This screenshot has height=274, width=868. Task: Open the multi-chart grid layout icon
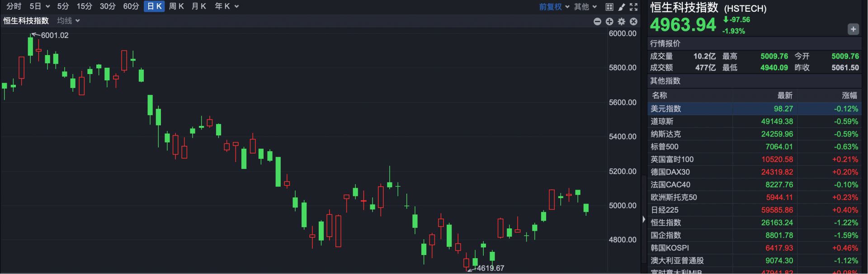(x=609, y=7)
